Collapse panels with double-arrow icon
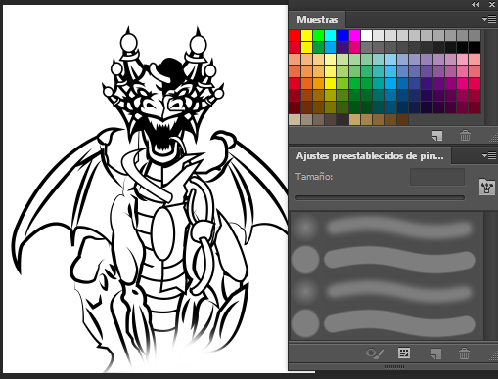Viewport: 498px width, 379px height. [x=476, y=4]
